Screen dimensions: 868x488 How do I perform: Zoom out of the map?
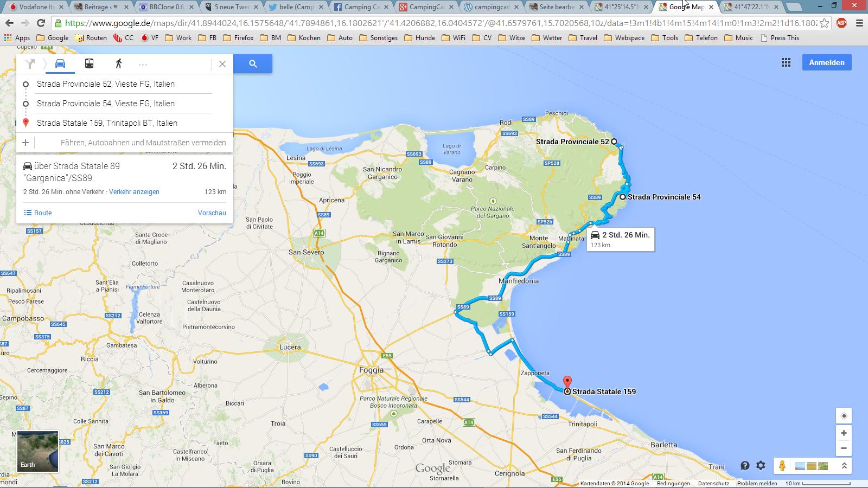click(x=844, y=448)
